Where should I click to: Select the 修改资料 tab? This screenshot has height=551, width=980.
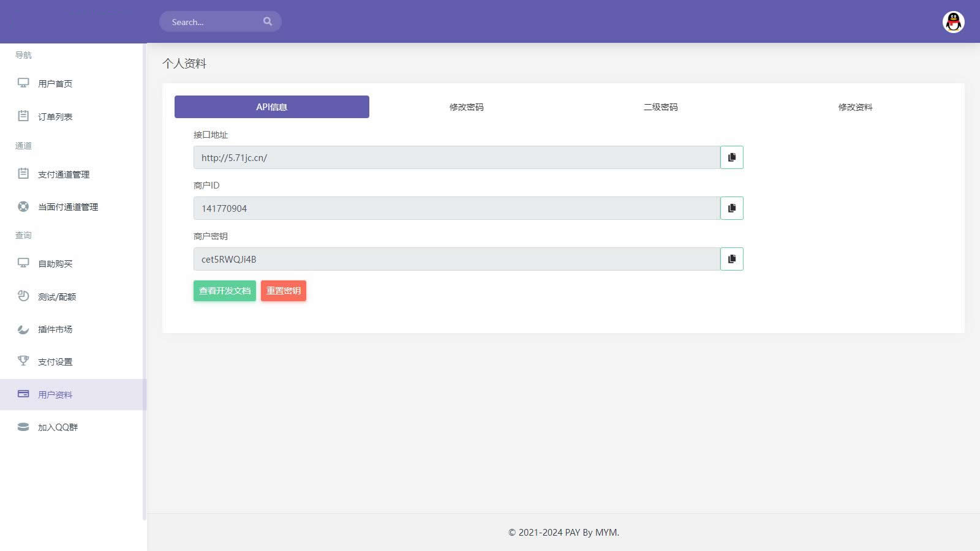(x=855, y=107)
